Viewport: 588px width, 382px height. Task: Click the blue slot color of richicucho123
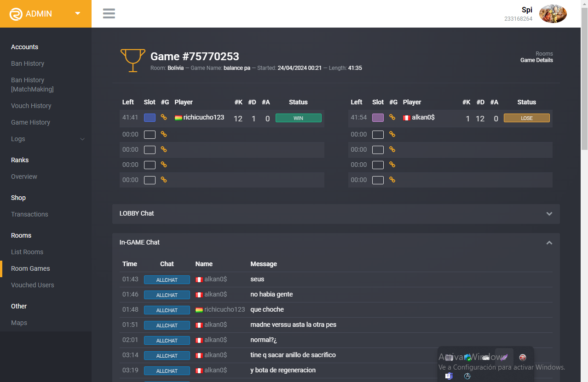coord(150,118)
